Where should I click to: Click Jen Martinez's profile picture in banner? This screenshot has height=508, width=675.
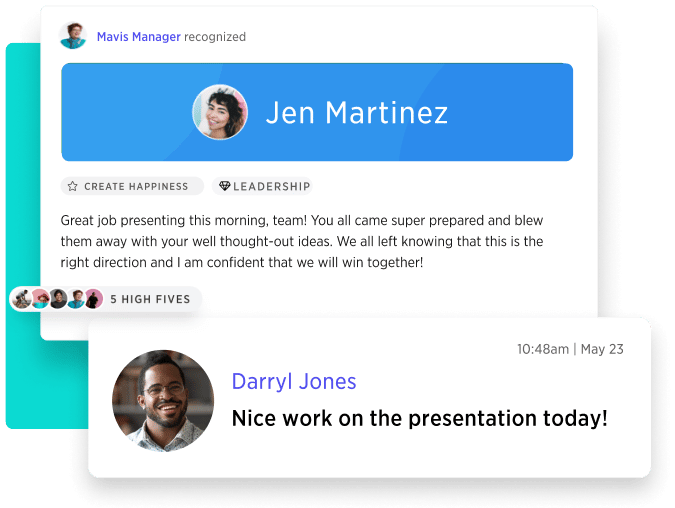tap(220, 112)
